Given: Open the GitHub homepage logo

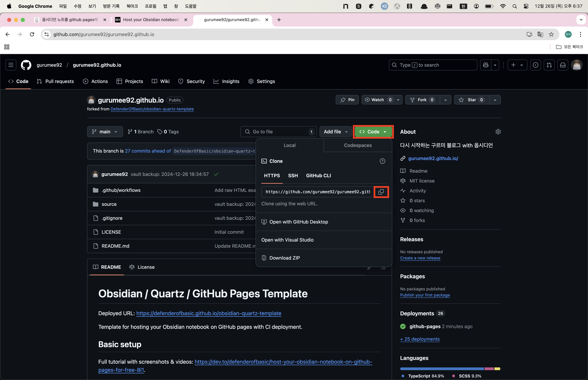Looking at the screenshot, I should tap(26, 65).
